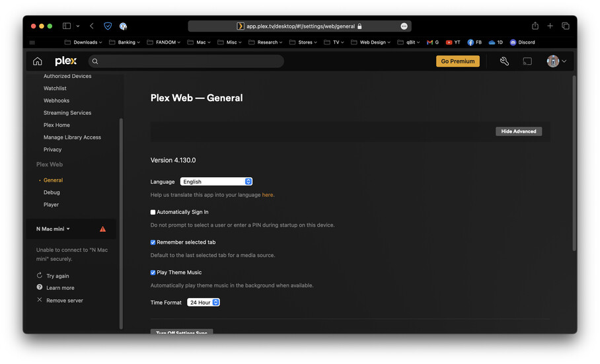600x364 pixels.
Task: Select Debug under Plex Web
Action: coord(52,192)
